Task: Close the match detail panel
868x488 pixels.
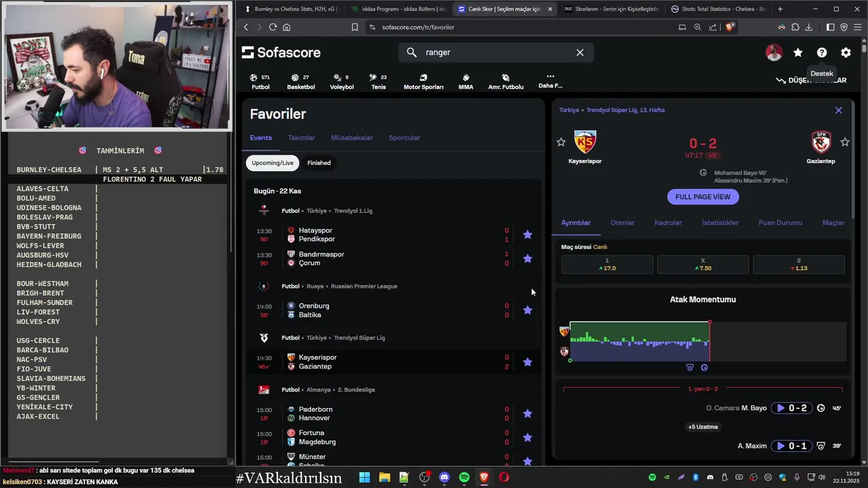Action: [x=839, y=110]
